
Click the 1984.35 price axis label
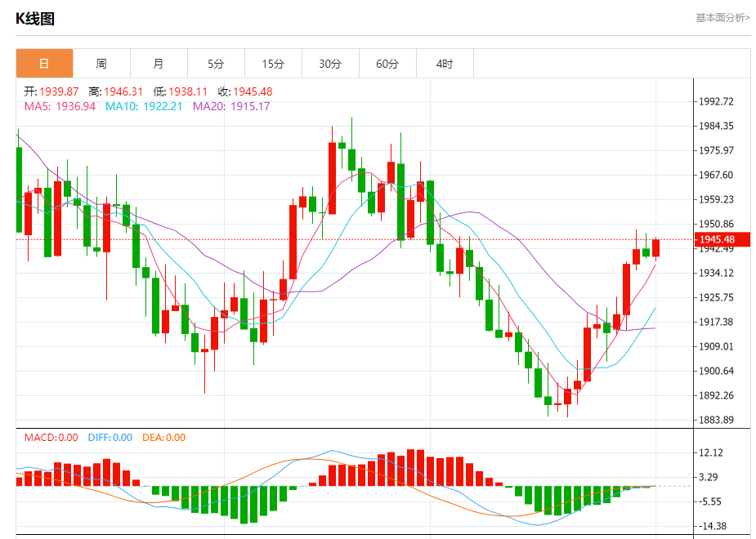[717, 126]
